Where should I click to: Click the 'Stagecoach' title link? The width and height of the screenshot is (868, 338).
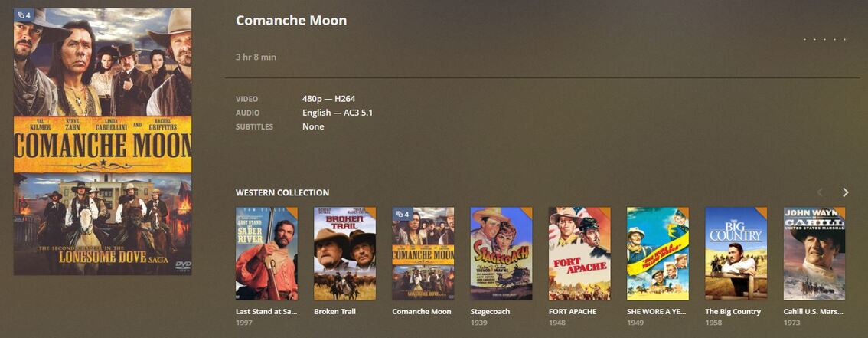pyautogui.click(x=490, y=312)
